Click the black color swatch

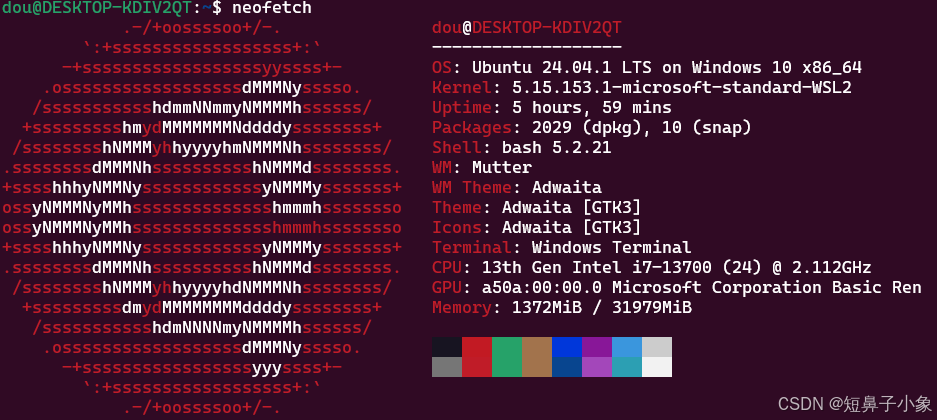[447, 347]
